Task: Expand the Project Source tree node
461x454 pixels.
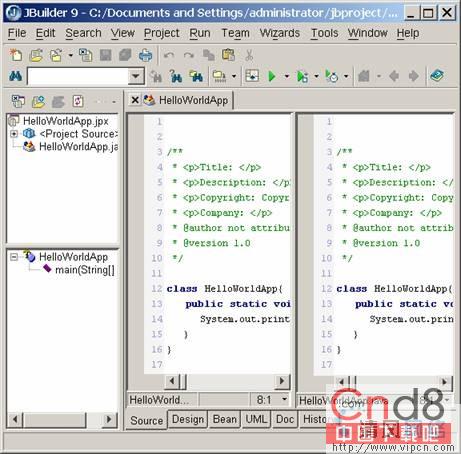Action: click(14, 134)
